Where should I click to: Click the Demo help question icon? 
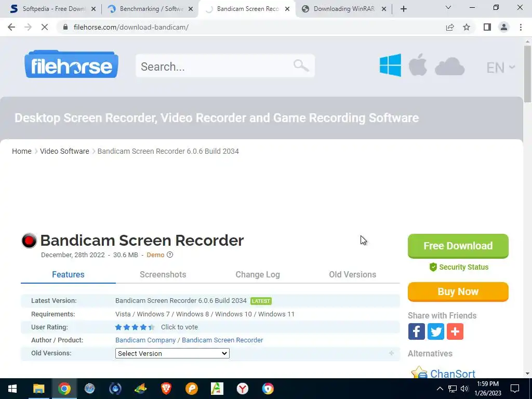click(170, 255)
